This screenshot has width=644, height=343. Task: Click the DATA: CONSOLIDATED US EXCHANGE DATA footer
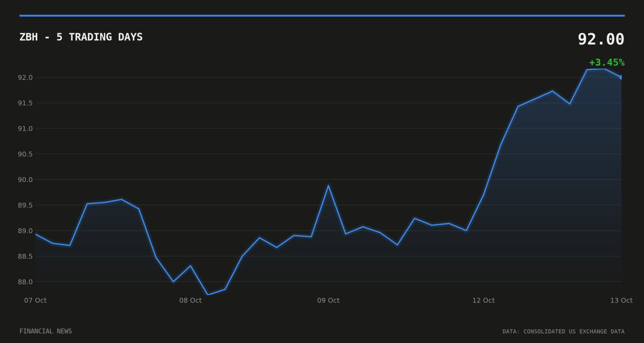[x=563, y=331]
